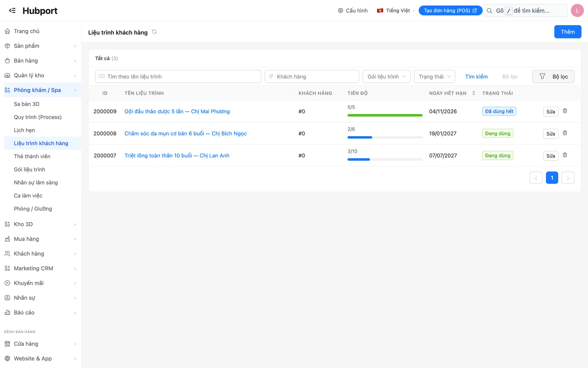The height and width of the screenshot is (368, 588).
Task: Click the search magnifier icon in header
Action: (490, 11)
